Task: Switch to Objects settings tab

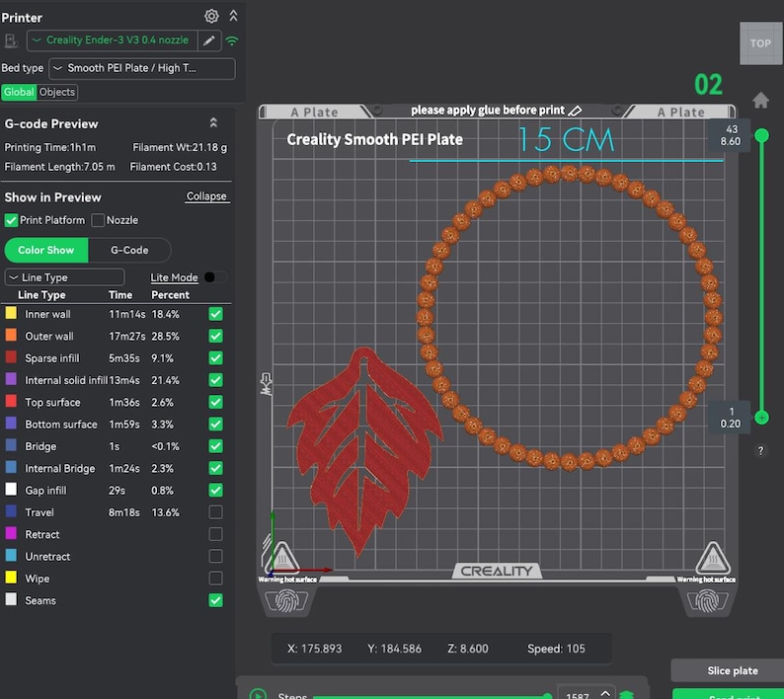Action: [x=57, y=92]
